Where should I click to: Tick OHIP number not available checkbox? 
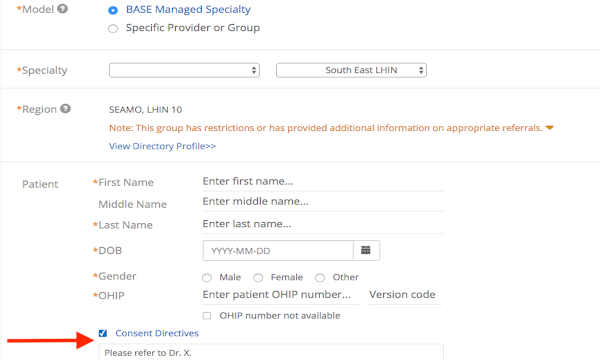[x=207, y=316]
